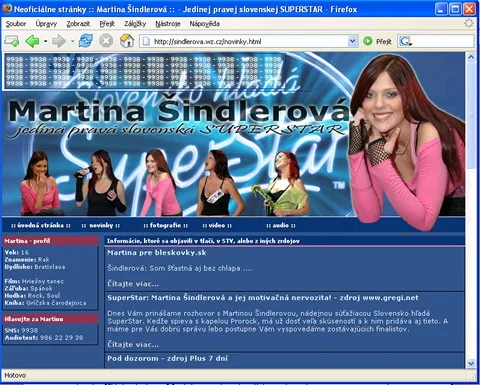Open the Přejít menu
The width and height of the screenshot is (480, 385).
pyautogui.click(x=107, y=24)
